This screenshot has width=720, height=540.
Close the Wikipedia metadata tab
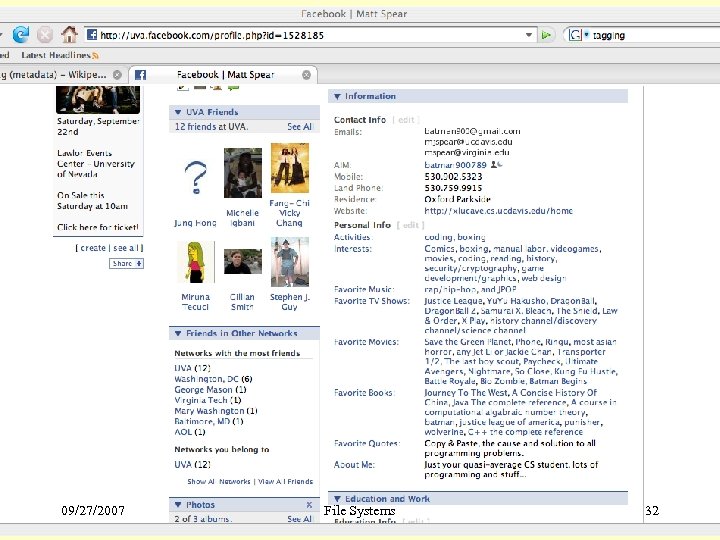pos(118,75)
